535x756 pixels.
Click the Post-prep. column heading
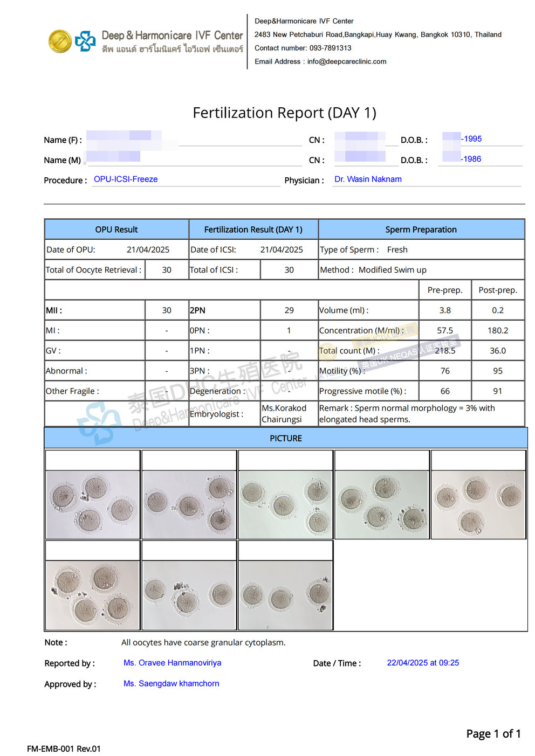(497, 290)
